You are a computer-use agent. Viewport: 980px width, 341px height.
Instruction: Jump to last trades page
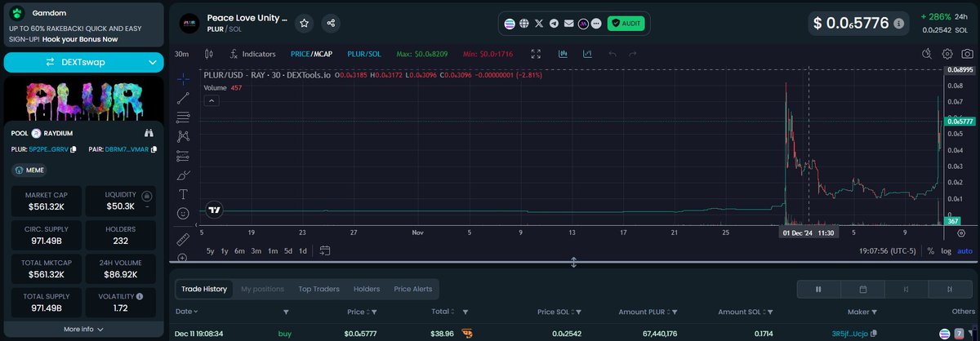tap(950, 289)
